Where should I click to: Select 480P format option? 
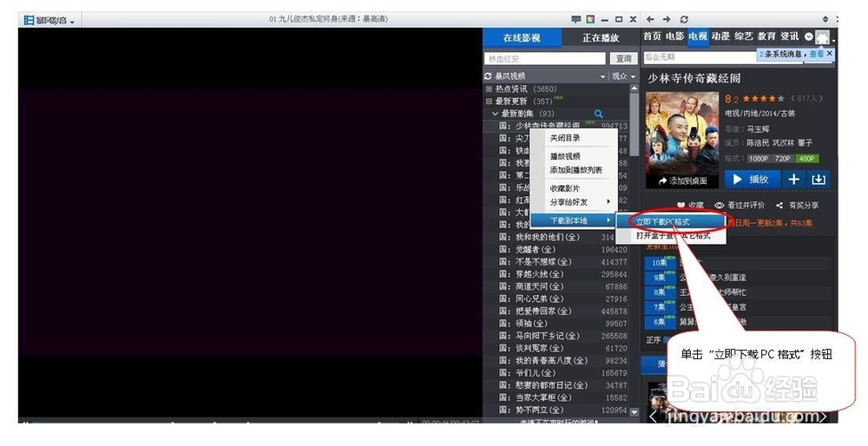807,158
